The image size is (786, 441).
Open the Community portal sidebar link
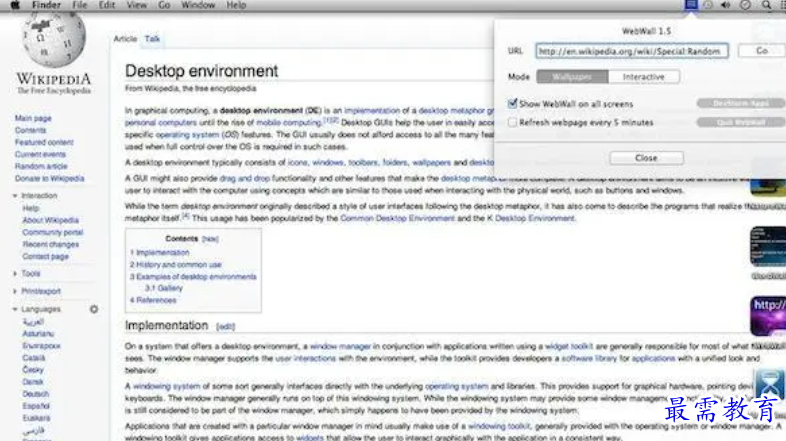pos(53,232)
